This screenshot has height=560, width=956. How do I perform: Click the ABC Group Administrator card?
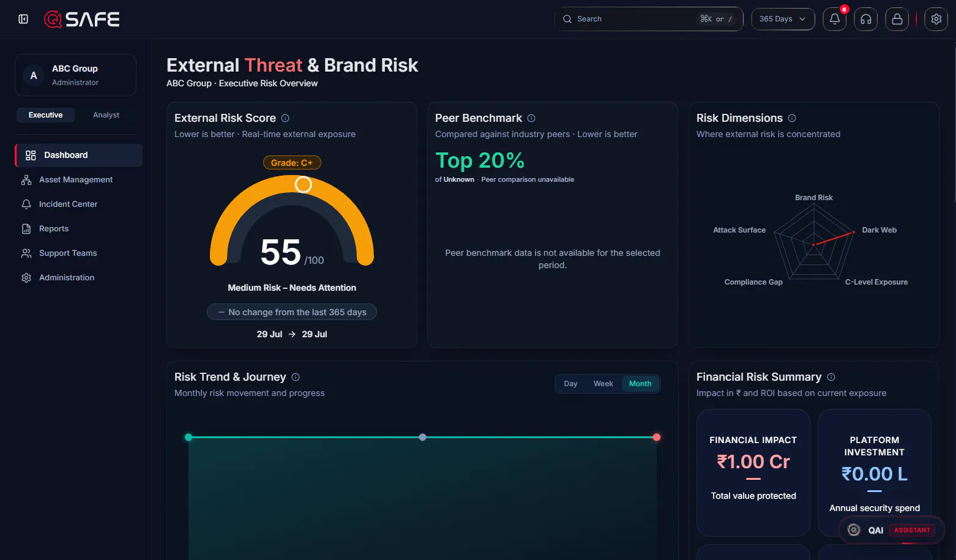click(75, 75)
